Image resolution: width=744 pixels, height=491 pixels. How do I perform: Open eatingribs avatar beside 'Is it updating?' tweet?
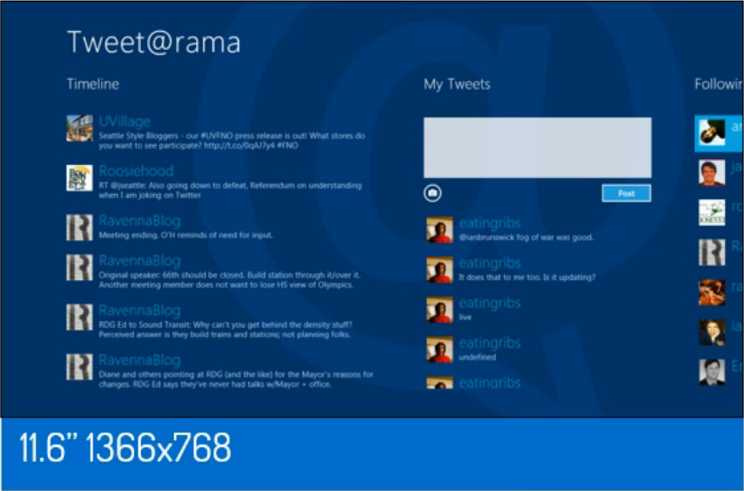pyautogui.click(x=439, y=269)
